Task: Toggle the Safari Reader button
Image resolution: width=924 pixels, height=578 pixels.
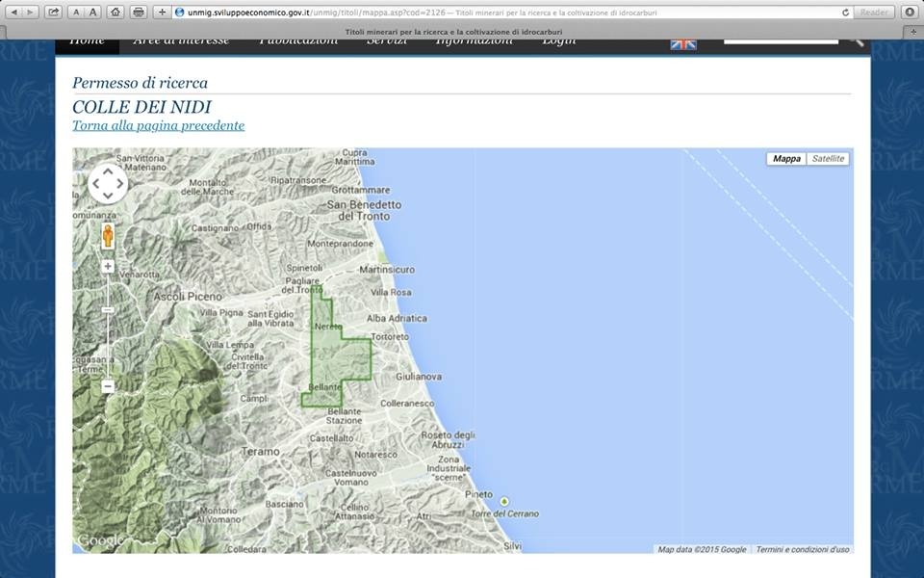Action: tap(874, 13)
